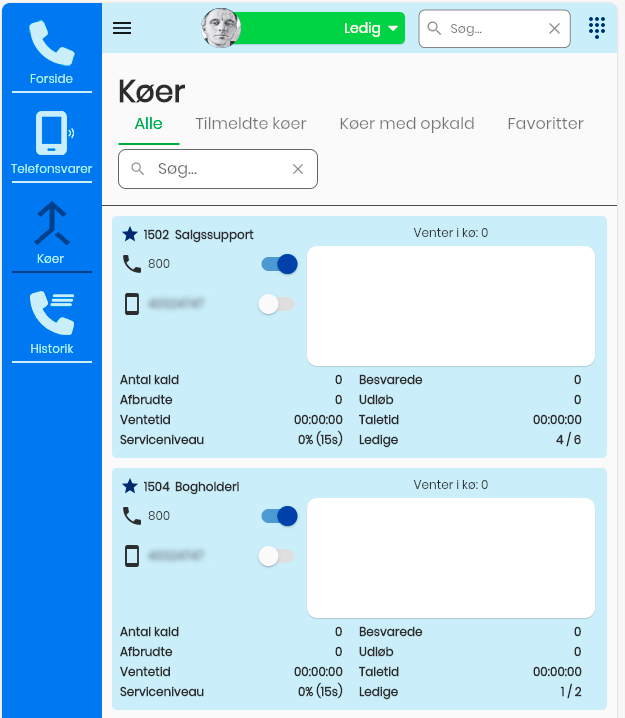
Task: Open the dial pad grid icon
Action: coord(596,28)
